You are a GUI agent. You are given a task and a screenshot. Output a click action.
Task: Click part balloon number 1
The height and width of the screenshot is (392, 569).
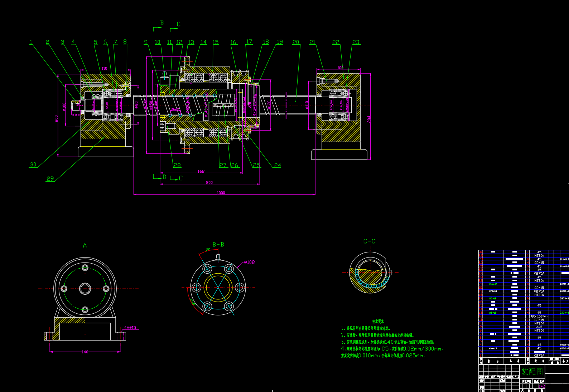click(x=31, y=42)
